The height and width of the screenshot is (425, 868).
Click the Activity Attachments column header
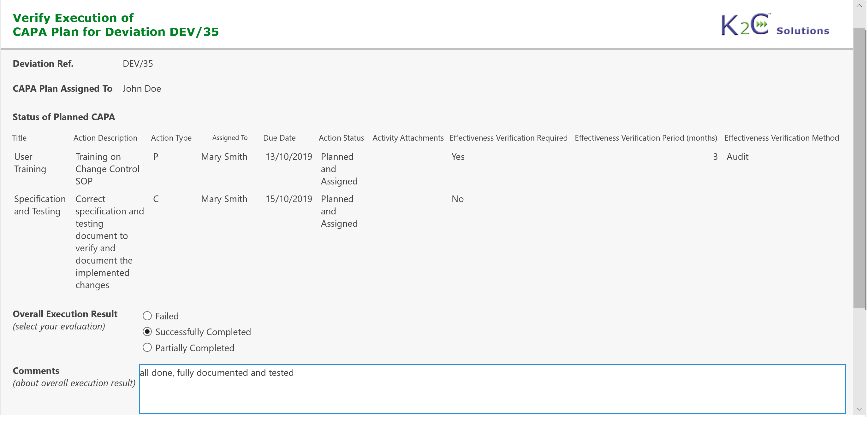pos(408,138)
